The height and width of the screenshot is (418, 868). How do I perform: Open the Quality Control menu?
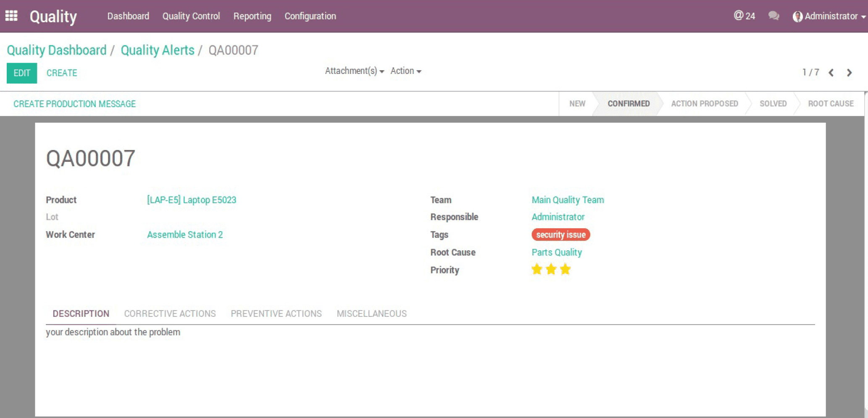(191, 16)
